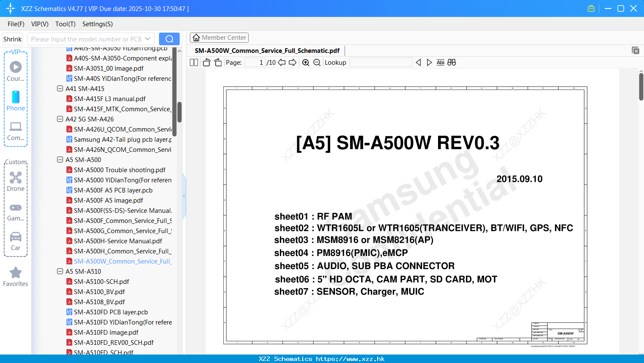Find previous lookup match
Screen dimensions: 644x363
click(418, 62)
